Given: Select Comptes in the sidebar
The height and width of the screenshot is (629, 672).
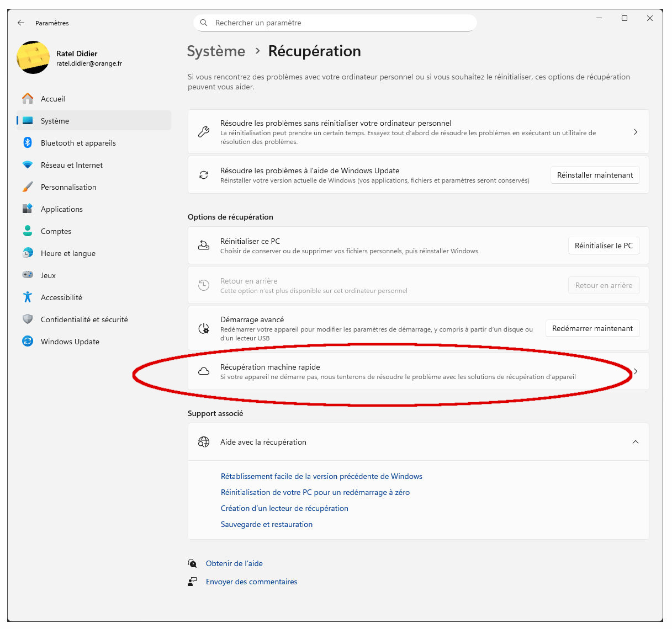Looking at the screenshot, I should coord(94,231).
